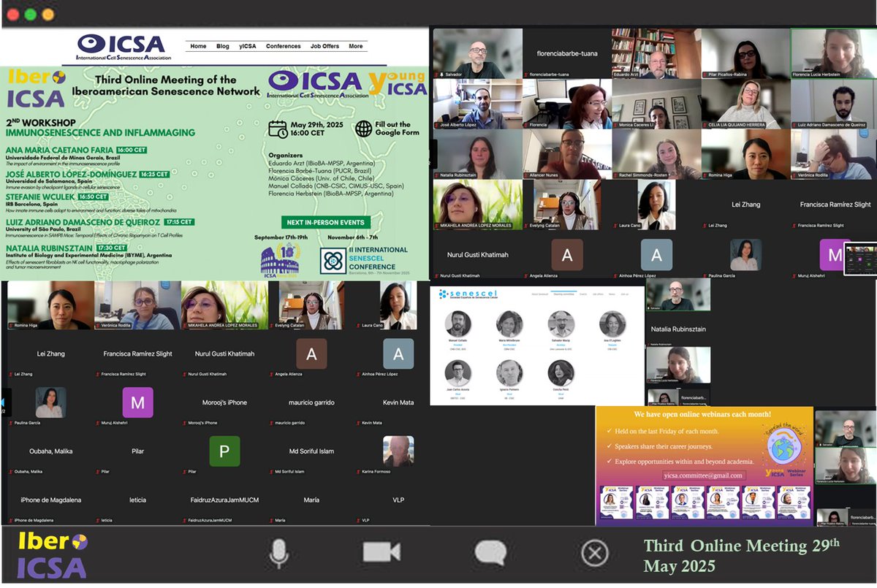The height and width of the screenshot is (588, 877).
Task: Expand the More menu on the ICSA website
Action: tap(355, 46)
